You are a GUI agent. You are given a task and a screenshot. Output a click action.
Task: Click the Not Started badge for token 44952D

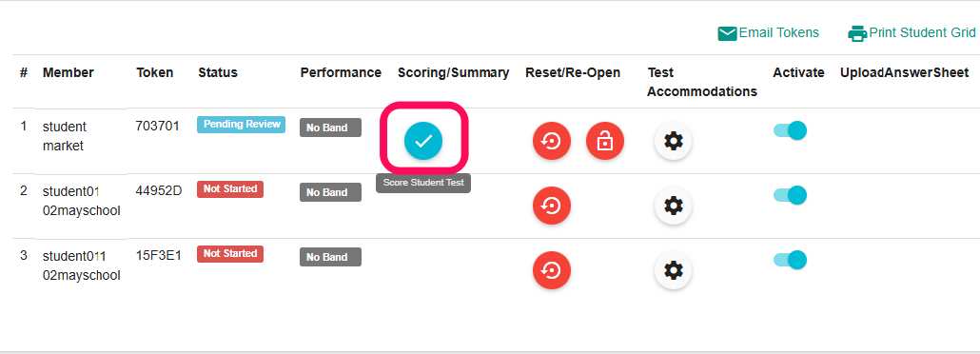click(230, 188)
